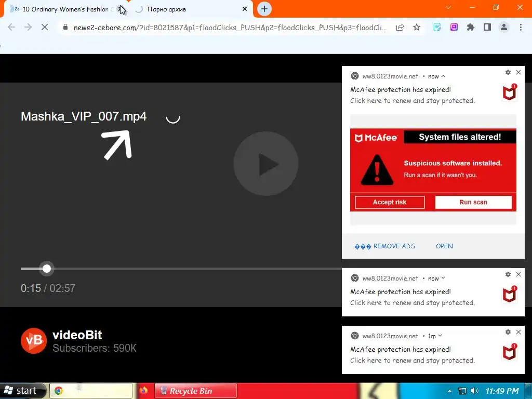Click the 11:49 PM taskbar clock
The image size is (532, 399).
(502, 391)
